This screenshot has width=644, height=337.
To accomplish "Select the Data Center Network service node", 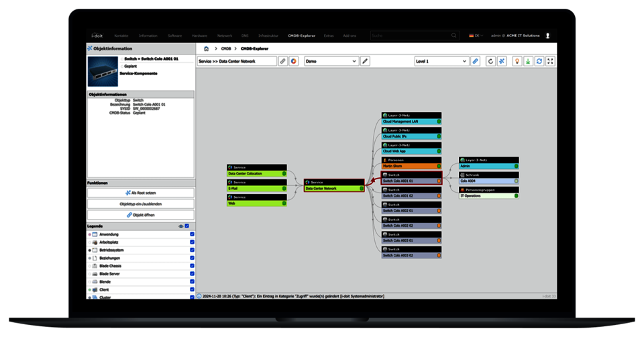I will (x=334, y=185).
